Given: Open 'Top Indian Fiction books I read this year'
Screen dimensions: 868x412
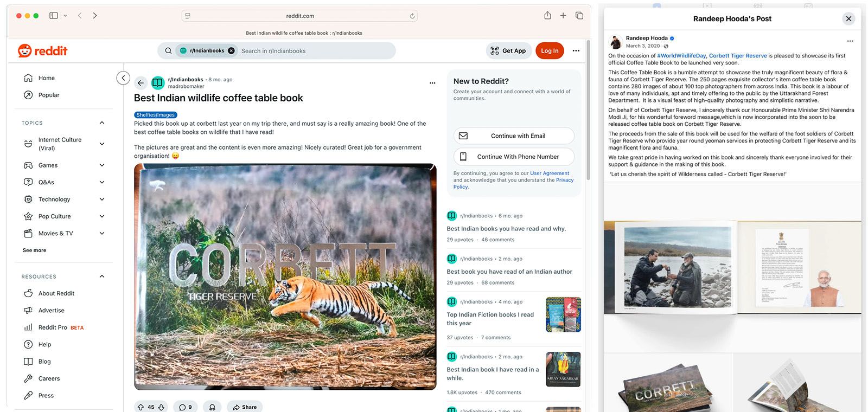Looking at the screenshot, I should (x=490, y=319).
